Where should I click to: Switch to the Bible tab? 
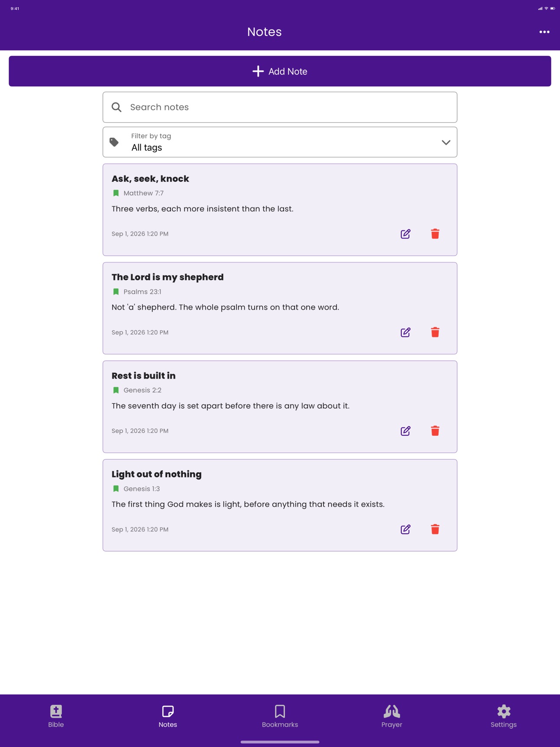56,716
